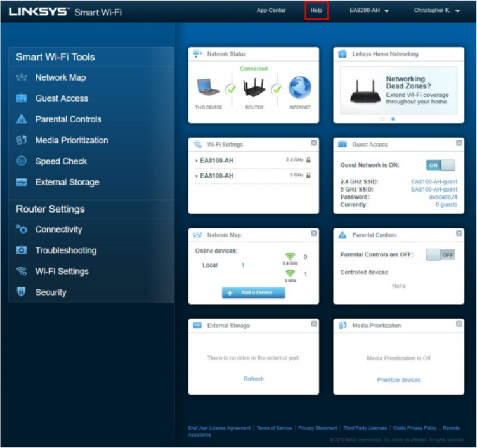Click the Security shield icon
The height and width of the screenshot is (448, 477).
pos(22,291)
